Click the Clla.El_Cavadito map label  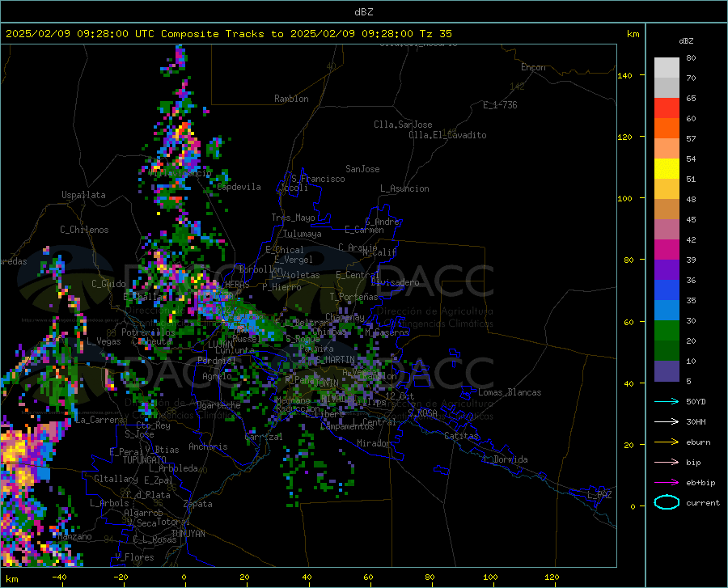(x=447, y=135)
